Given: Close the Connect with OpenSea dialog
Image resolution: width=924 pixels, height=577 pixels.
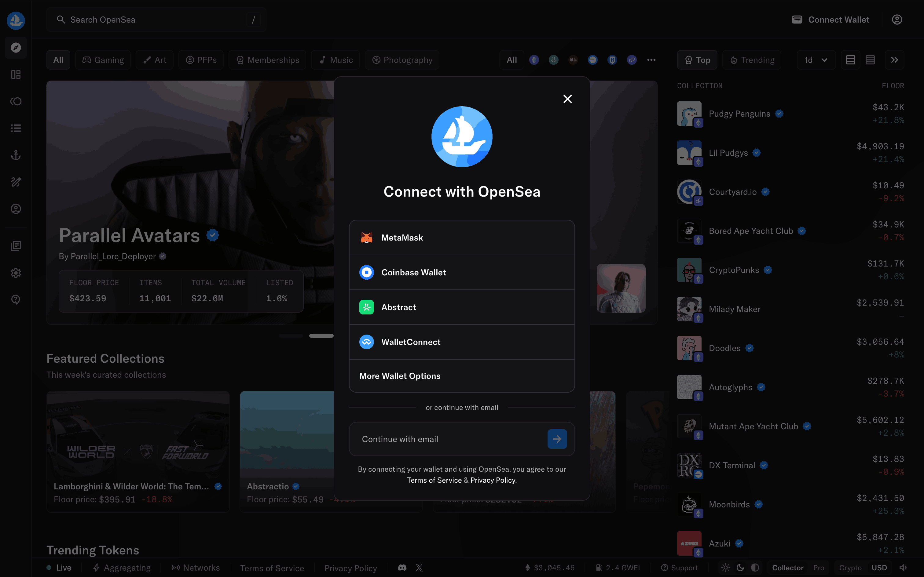Looking at the screenshot, I should click(567, 99).
